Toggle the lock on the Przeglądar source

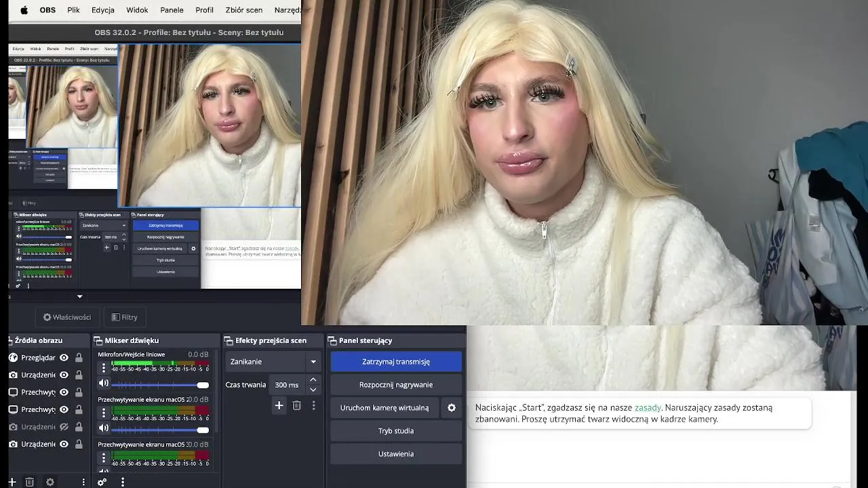coord(79,357)
